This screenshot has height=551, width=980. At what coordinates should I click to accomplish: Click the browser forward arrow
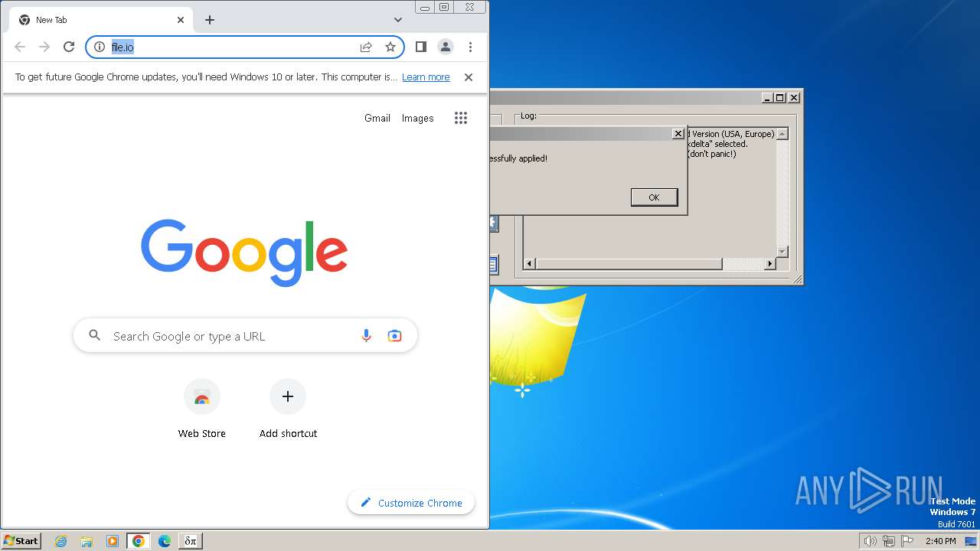coord(44,47)
